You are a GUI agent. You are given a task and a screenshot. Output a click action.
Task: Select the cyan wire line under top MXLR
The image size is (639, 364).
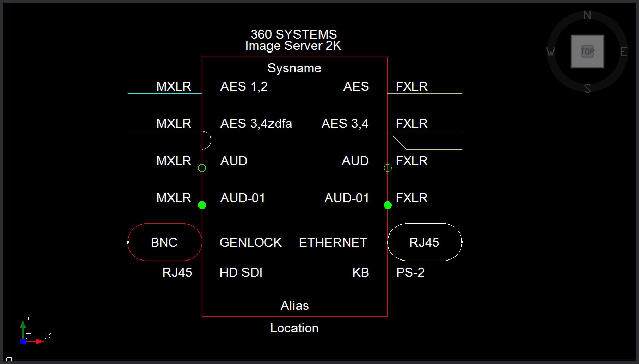pos(165,94)
